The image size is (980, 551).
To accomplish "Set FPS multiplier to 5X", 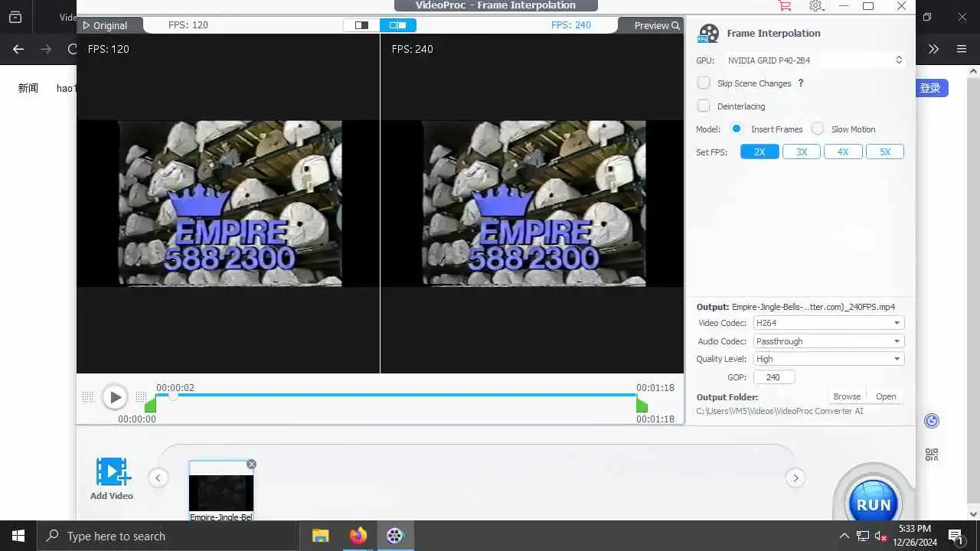I will 885,152.
